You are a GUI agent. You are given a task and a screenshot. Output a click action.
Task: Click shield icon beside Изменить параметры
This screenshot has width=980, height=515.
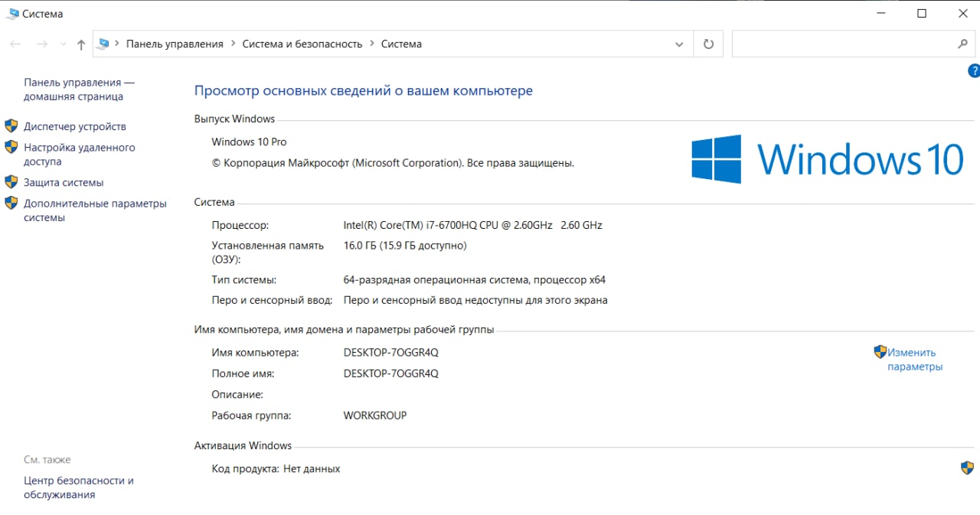tap(880, 352)
